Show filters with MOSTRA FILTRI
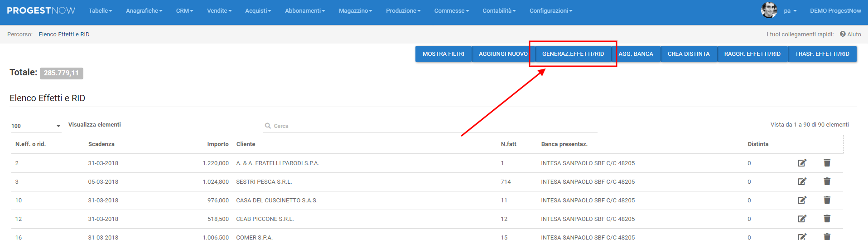Image resolution: width=868 pixels, height=240 pixels. click(443, 54)
